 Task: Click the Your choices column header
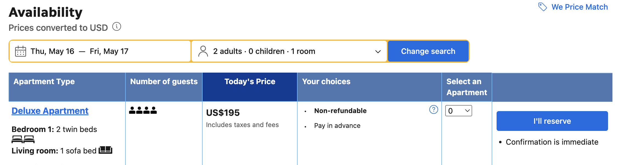click(x=326, y=81)
